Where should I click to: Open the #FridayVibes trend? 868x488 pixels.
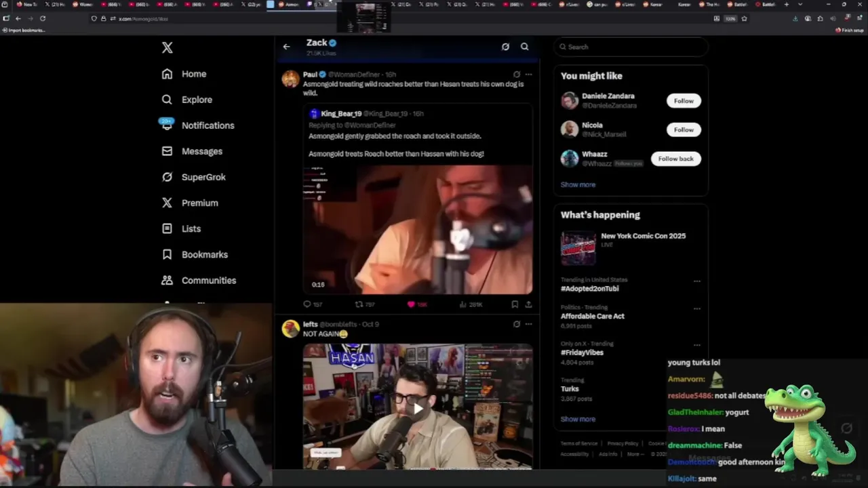coord(582,352)
